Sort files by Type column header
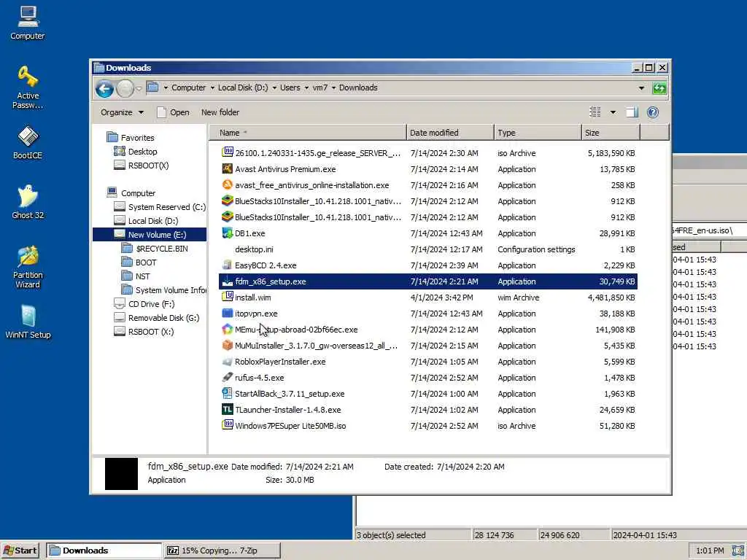 pos(538,133)
